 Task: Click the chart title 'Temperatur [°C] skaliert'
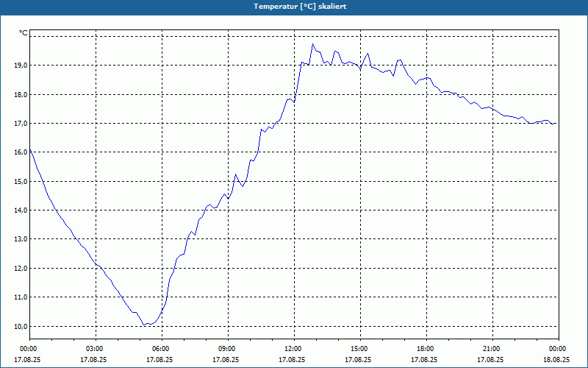tap(300, 7)
